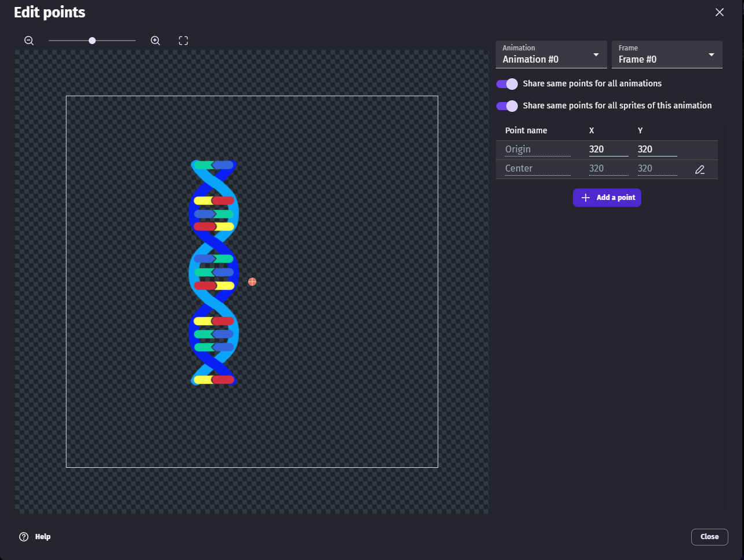Click the zoom in magnifier icon
Image resolution: width=744 pixels, height=560 pixels.
click(155, 41)
